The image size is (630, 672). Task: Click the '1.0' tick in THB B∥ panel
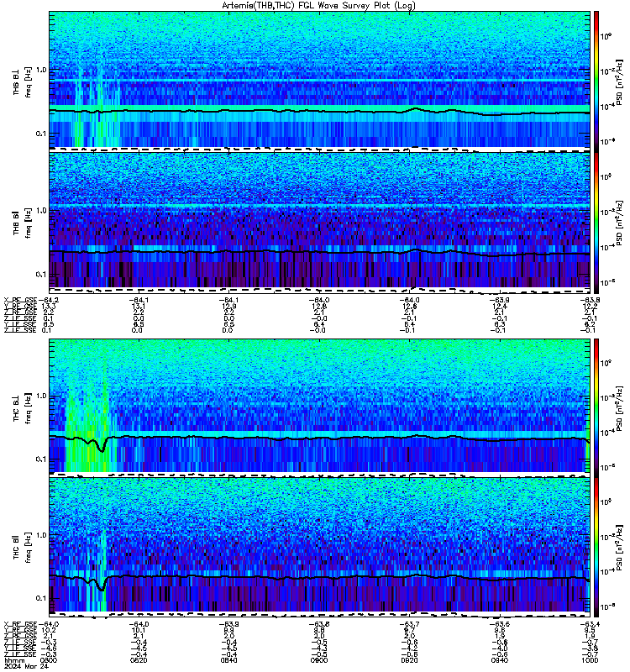click(x=41, y=211)
